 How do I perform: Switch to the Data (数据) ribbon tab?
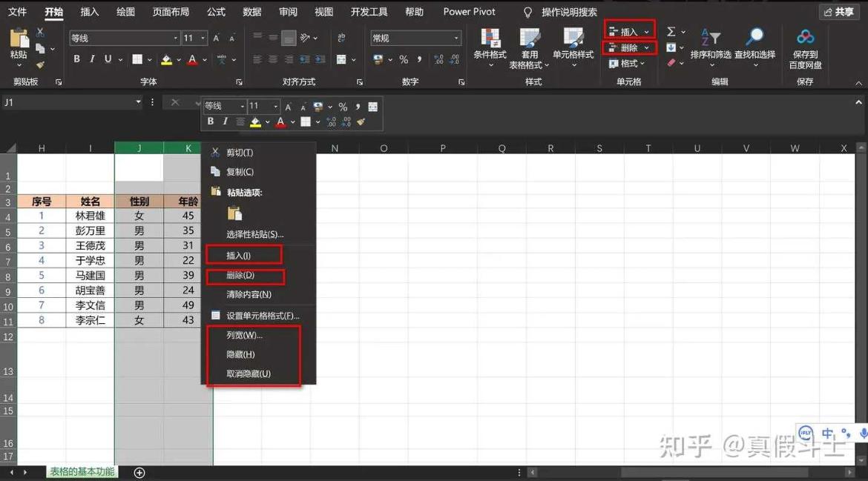coord(252,12)
